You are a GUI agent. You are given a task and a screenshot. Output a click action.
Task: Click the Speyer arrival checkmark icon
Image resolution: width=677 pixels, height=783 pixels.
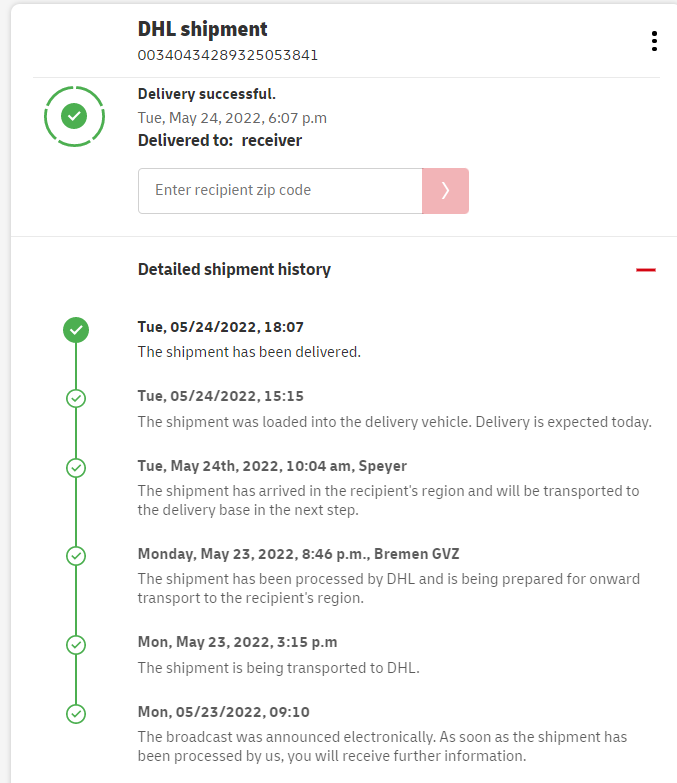pos(76,468)
